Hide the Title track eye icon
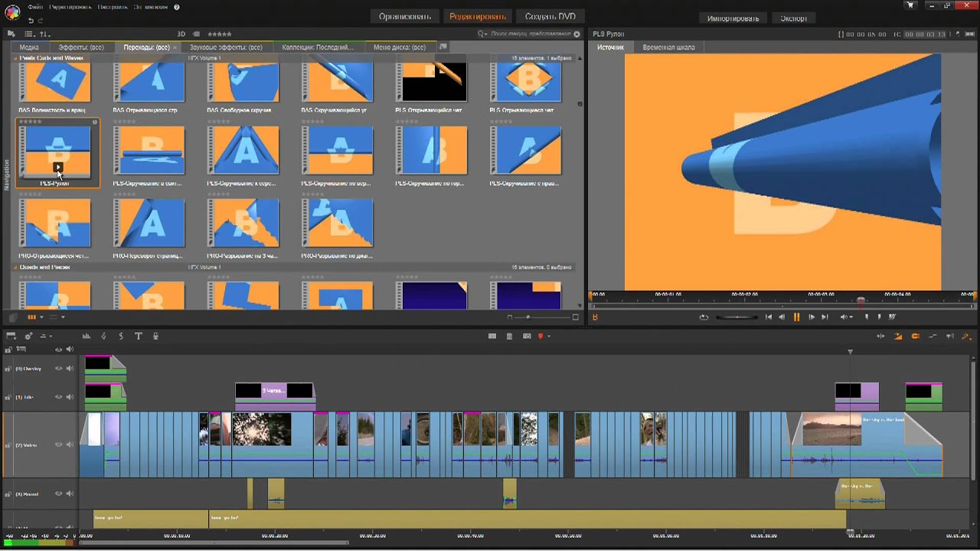 coord(58,396)
